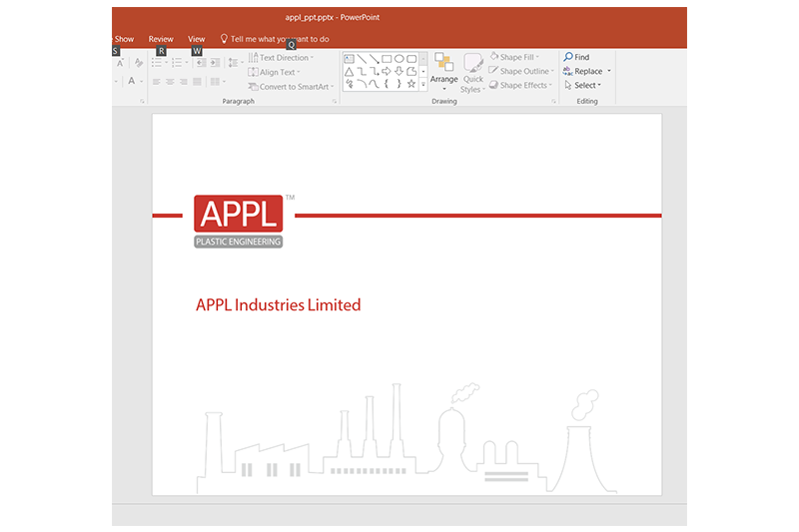
Task: Justify paragraph text
Action: tap(197, 82)
